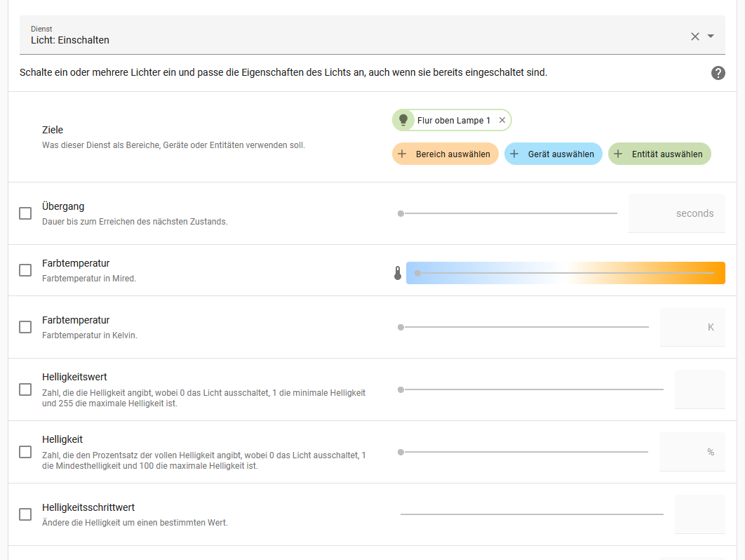Enable the Übergang checkbox
Screen dimensions: 745x560
(25, 213)
